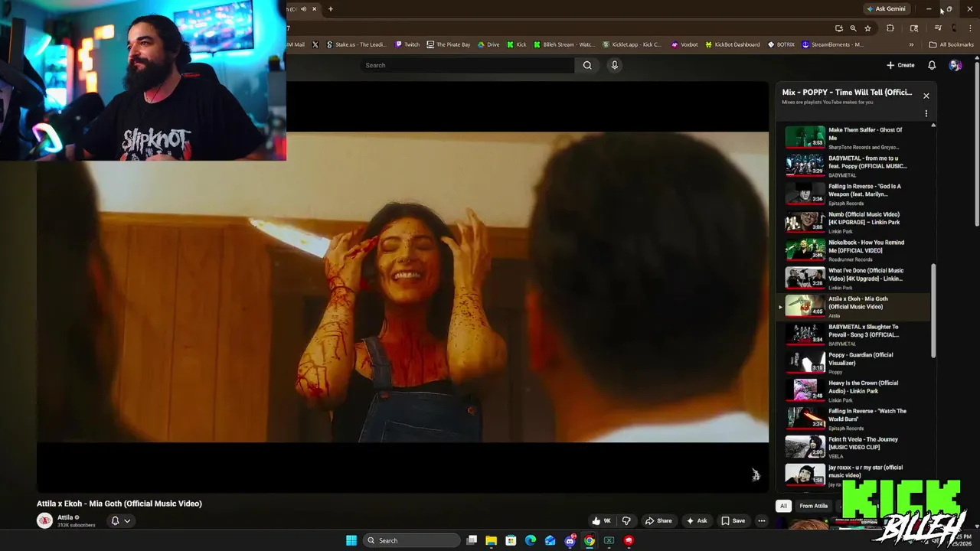Open the Attila channel avatar

click(x=44, y=520)
